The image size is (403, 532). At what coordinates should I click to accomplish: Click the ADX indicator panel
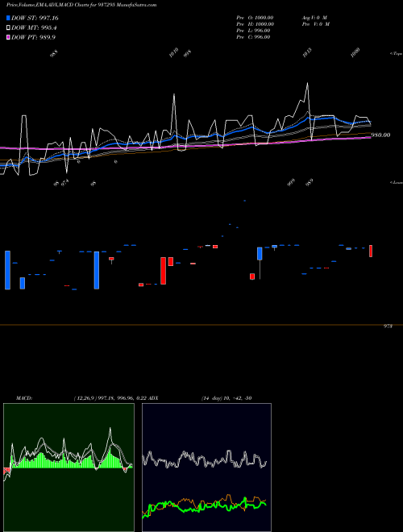(x=206, y=468)
